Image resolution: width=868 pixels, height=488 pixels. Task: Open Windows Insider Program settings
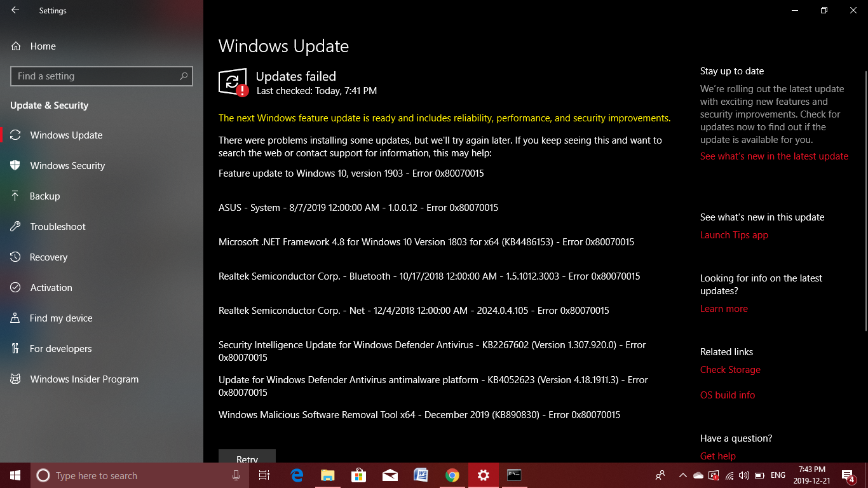click(x=102, y=379)
